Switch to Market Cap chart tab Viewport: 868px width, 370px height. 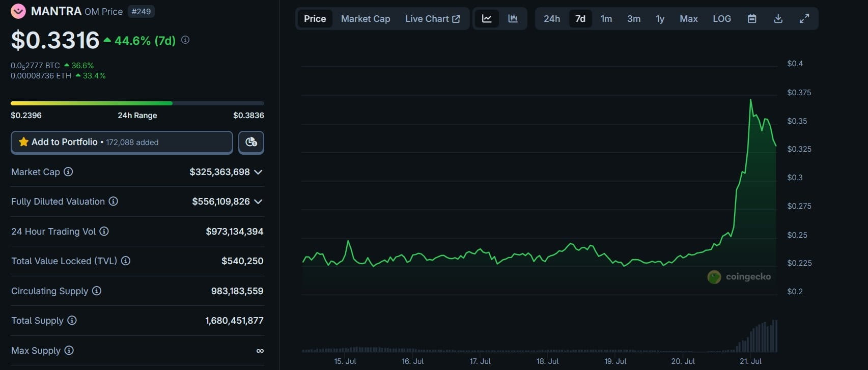[x=366, y=19]
